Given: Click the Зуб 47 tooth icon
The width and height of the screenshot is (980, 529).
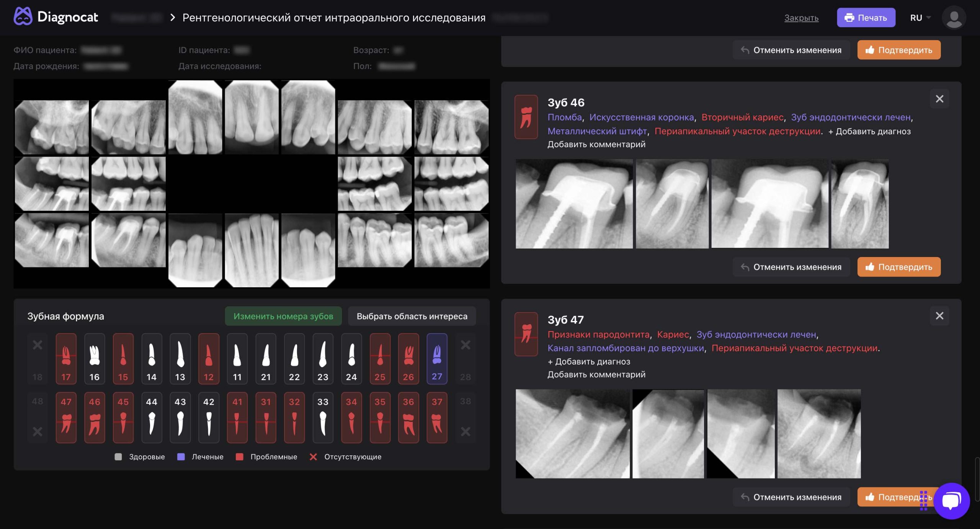Looking at the screenshot, I should tap(526, 334).
